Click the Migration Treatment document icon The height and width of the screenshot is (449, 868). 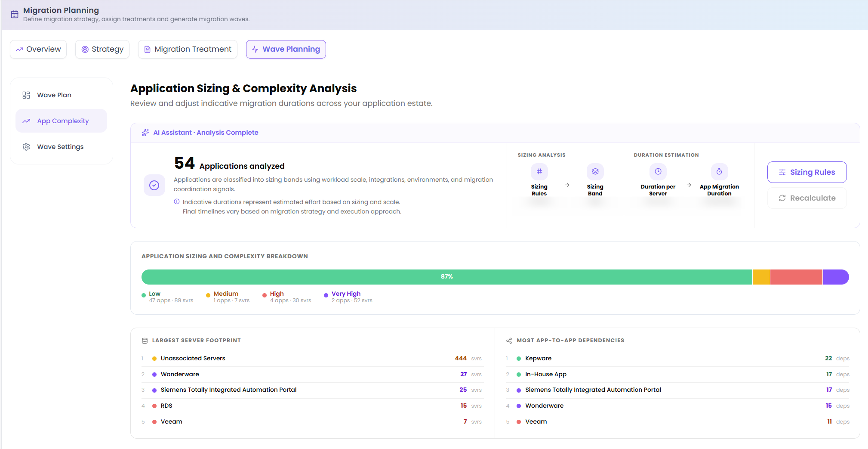coord(148,50)
